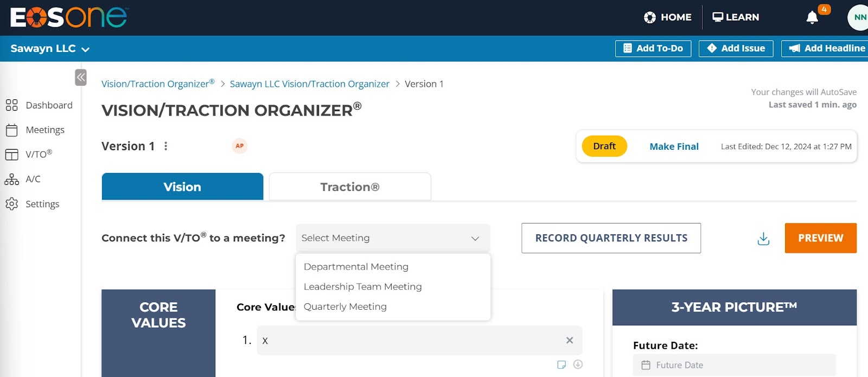
Task: Click the note icon under core value 1
Action: [x=561, y=365]
